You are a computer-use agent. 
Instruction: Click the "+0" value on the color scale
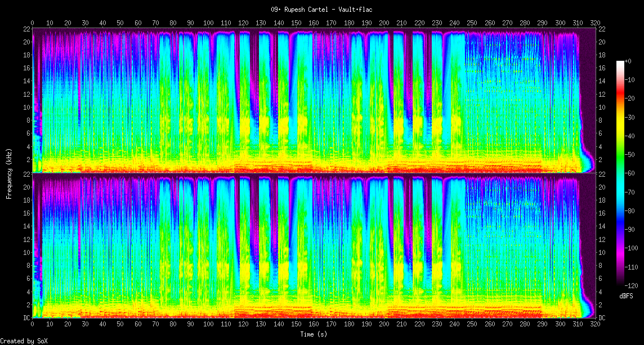[628, 61]
